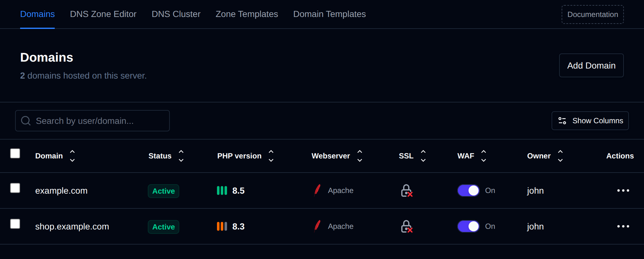Click Apache label in example.com row

[x=341, y=190]
